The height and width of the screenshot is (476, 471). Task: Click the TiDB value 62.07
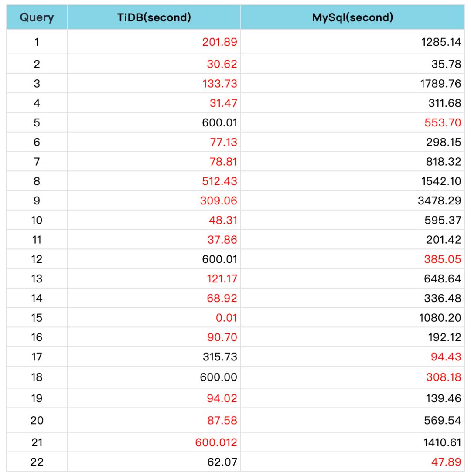point(222,462)
